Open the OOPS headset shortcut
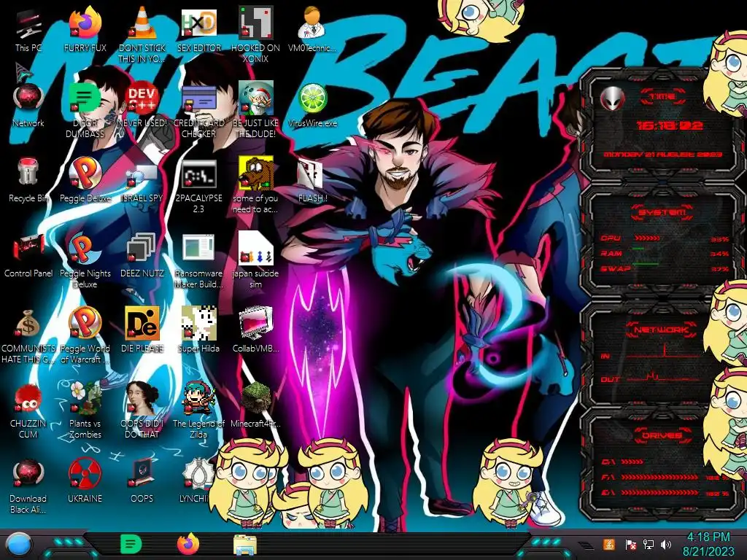The image size is (747, 560). (x=142, y=482)
